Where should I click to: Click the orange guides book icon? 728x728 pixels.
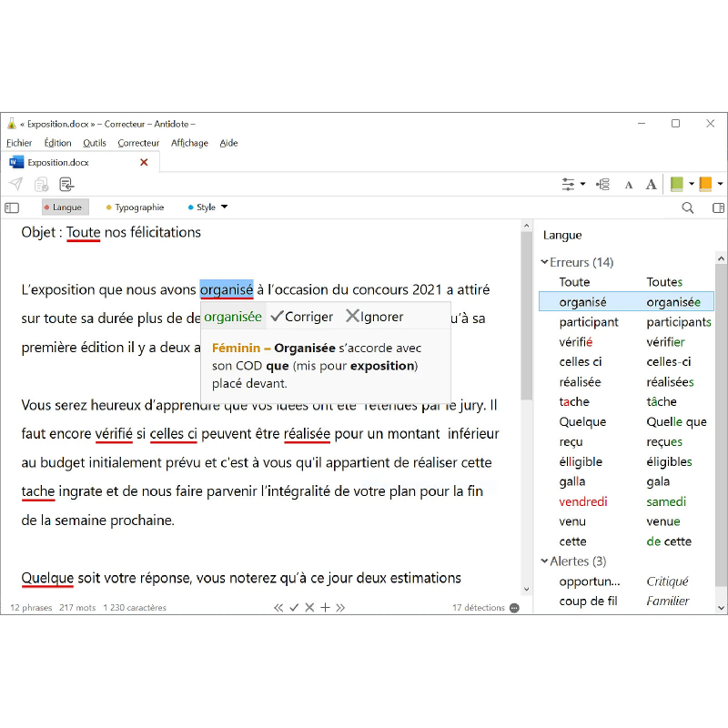(x=705, y=185)
